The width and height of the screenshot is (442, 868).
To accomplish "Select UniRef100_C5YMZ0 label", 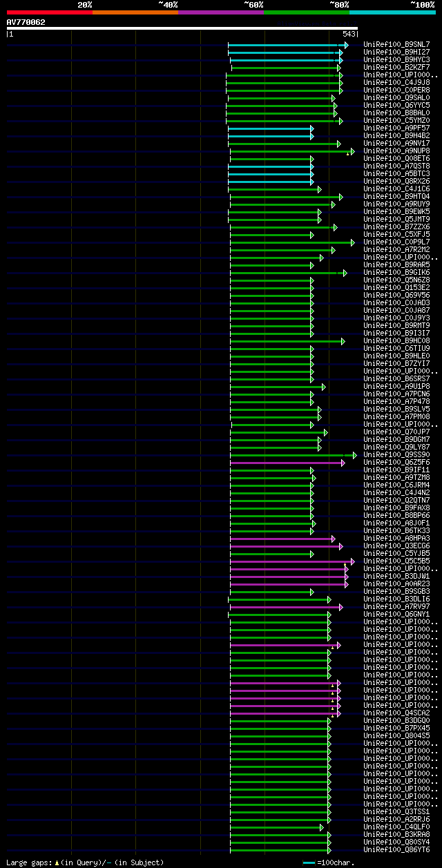I will (x=396, y=121).
